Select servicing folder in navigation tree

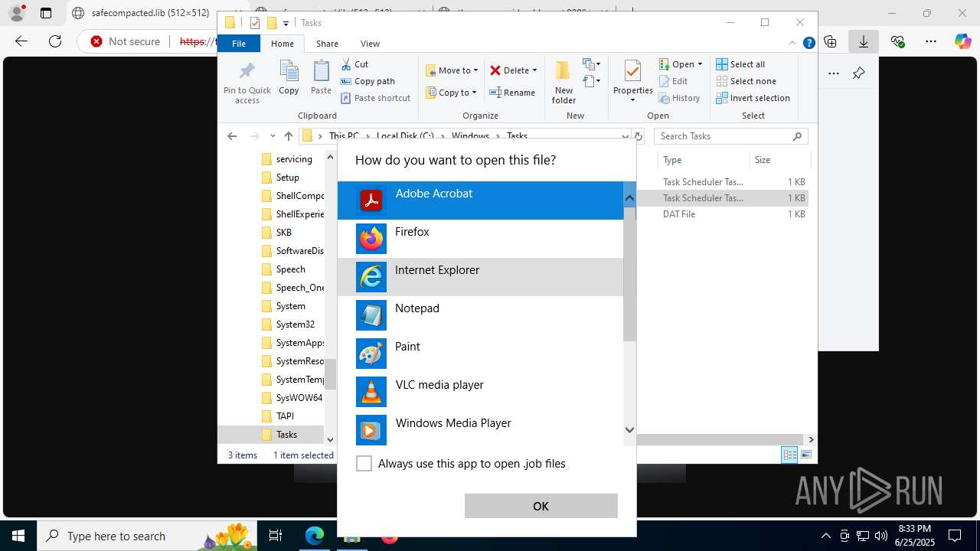point(294,159)
